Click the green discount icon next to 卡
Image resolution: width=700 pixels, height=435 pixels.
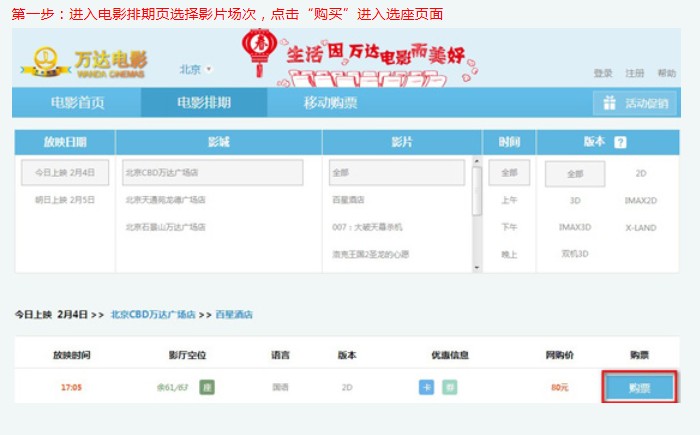pos(450,387)
